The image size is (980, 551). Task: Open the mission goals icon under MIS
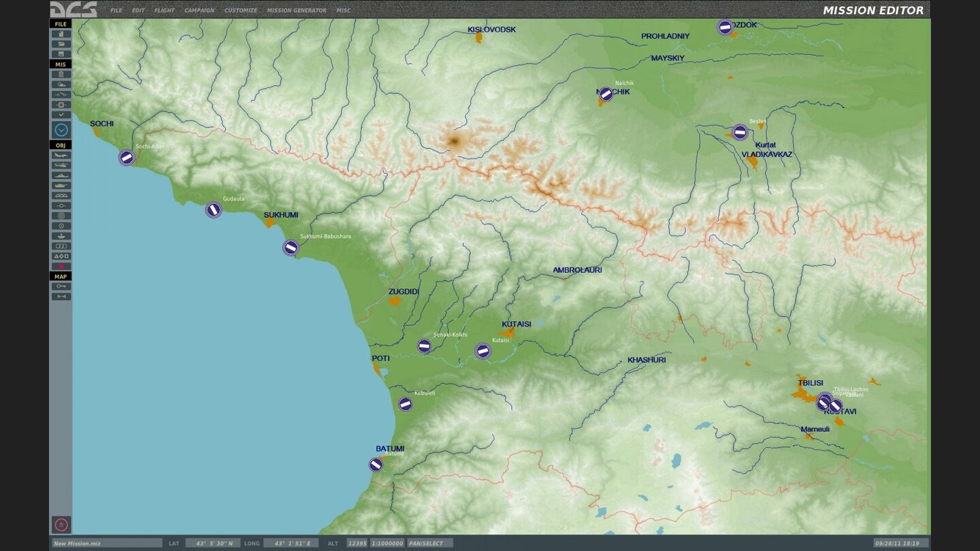(61, 105)
